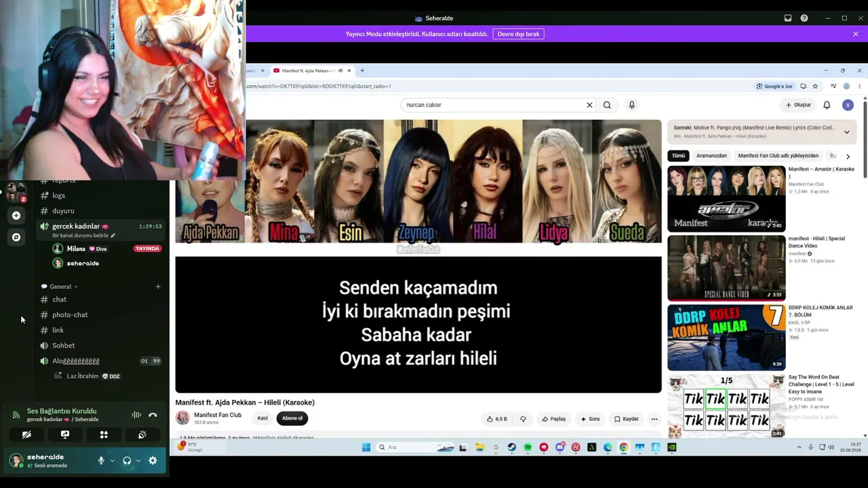868x488 pixels.
Task: Add a server with the plus icon
Action: coord(16,216)
